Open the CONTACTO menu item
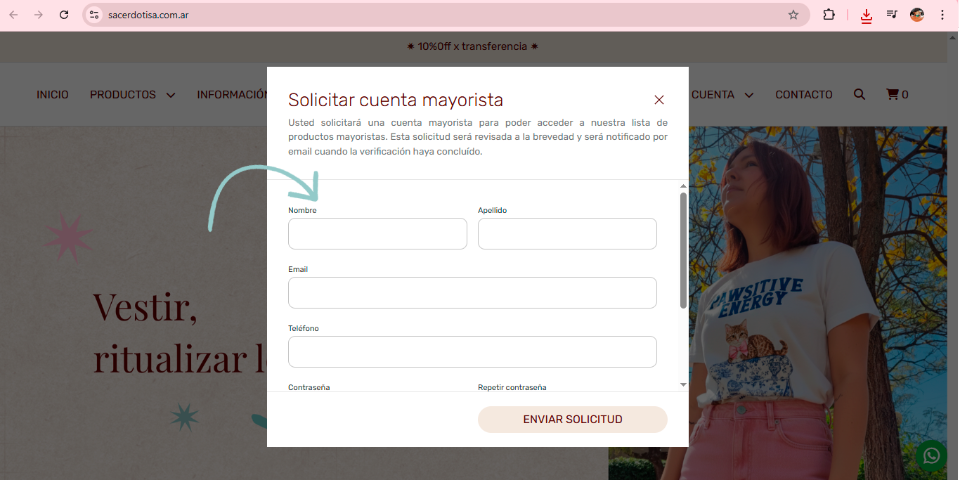The height and width of the screenshot is (480, 960). point(803,95)
